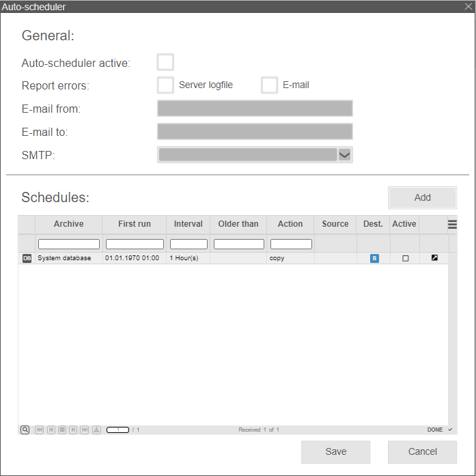This screenshot has width=476, height=476.
Task: Toggle Active checkbox for System database schedule
Action: tap(405, 258)
